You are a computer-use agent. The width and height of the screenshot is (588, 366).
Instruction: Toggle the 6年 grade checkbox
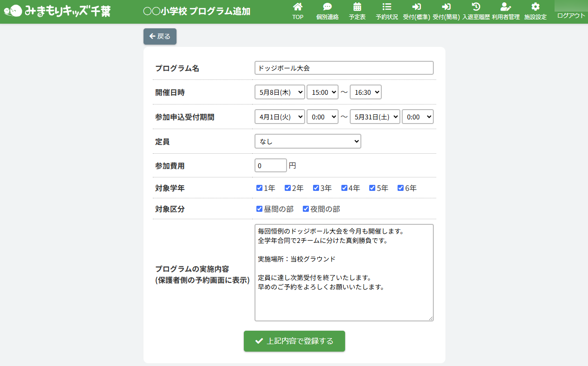tap(401, 188)
